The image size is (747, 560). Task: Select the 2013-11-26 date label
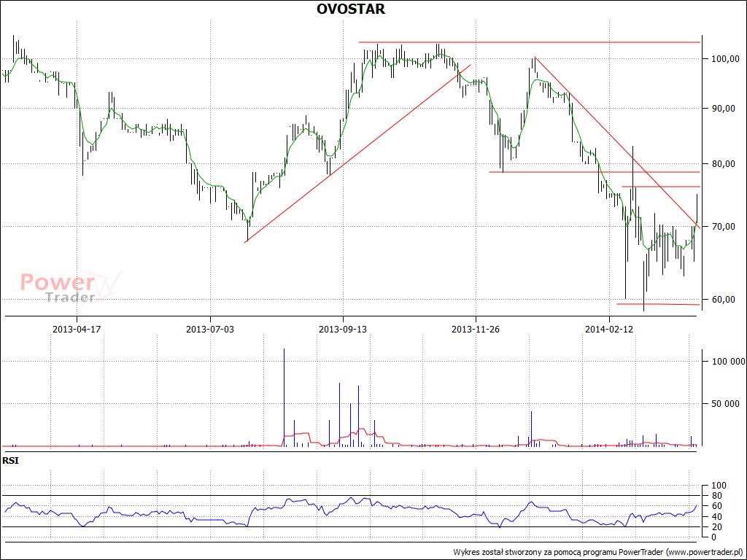[x=476, y=329]
